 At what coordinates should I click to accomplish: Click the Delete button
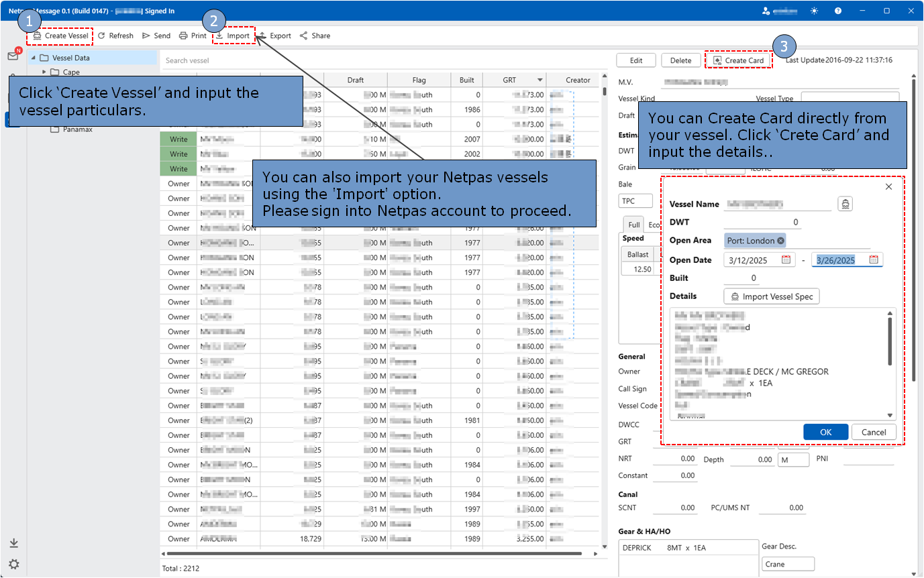[680, 60]
